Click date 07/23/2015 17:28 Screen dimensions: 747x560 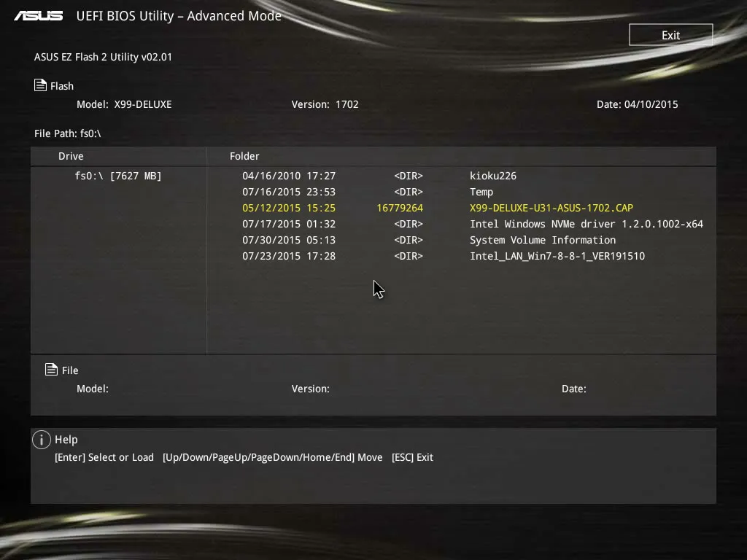pos(289,256)
